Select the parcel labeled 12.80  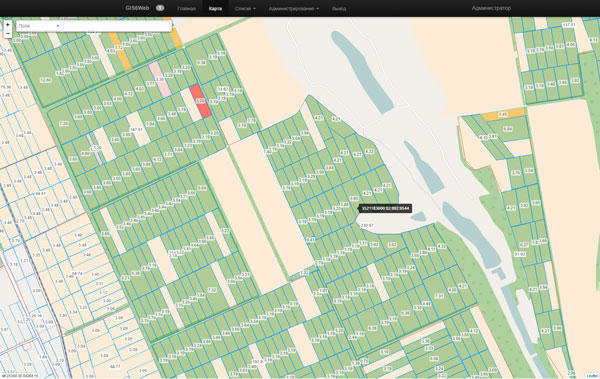click(x=46, y=80)
